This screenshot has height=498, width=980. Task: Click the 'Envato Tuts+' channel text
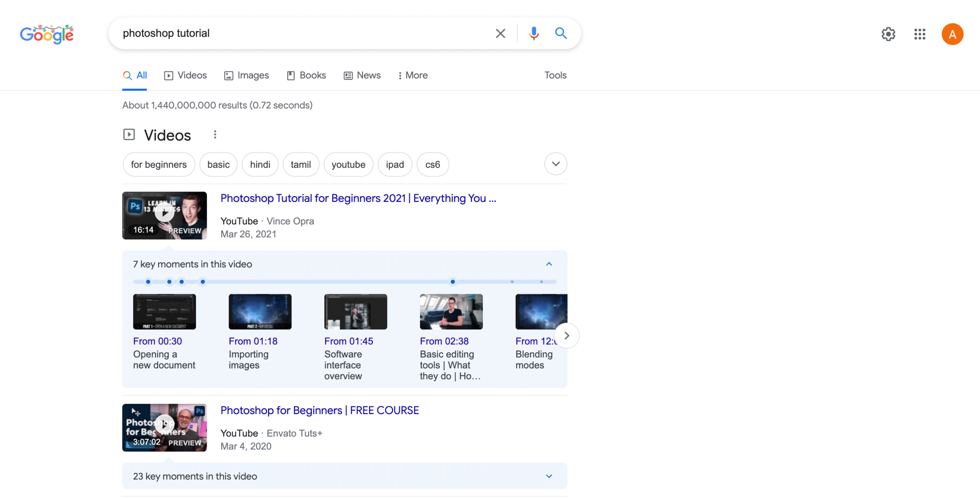pyautogui.click(x=294, y=433)
